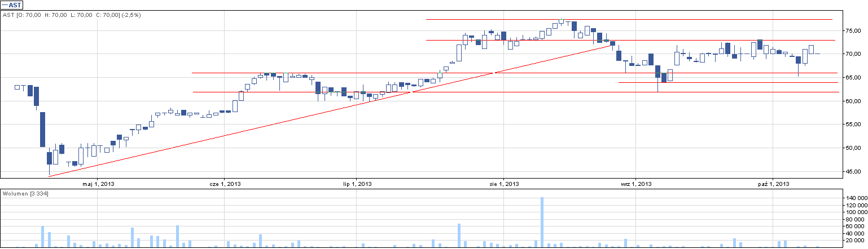Click the tallest volume bar in August
The image size is (868, 249).
click(542, 222)
